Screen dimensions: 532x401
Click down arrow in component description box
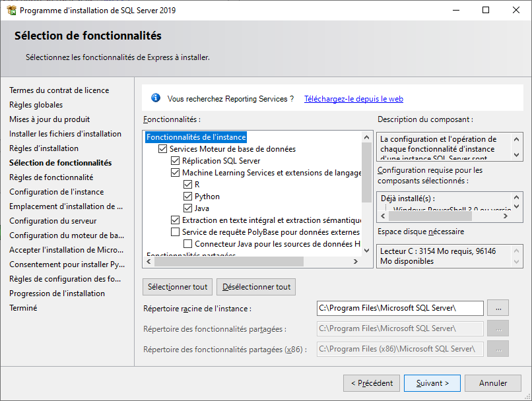516,154
